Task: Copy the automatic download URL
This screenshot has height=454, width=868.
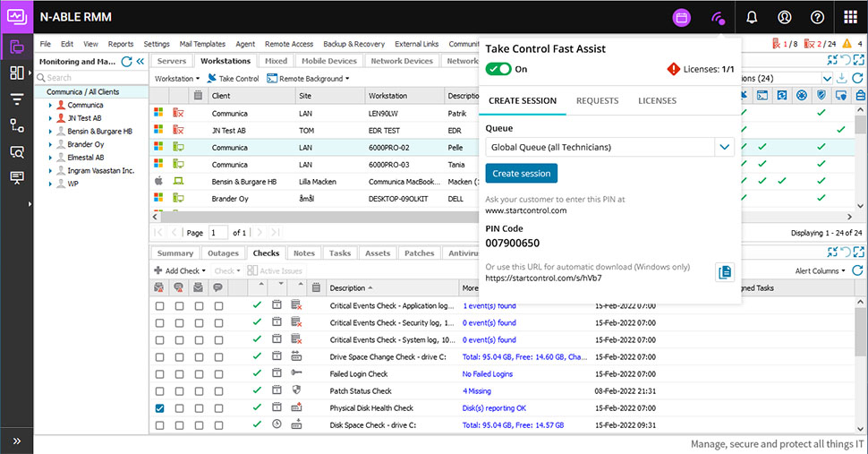Action: (x=725, y=272)
